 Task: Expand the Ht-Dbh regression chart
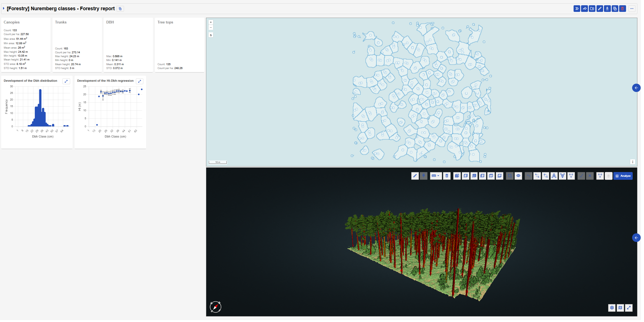pos(139,81)
